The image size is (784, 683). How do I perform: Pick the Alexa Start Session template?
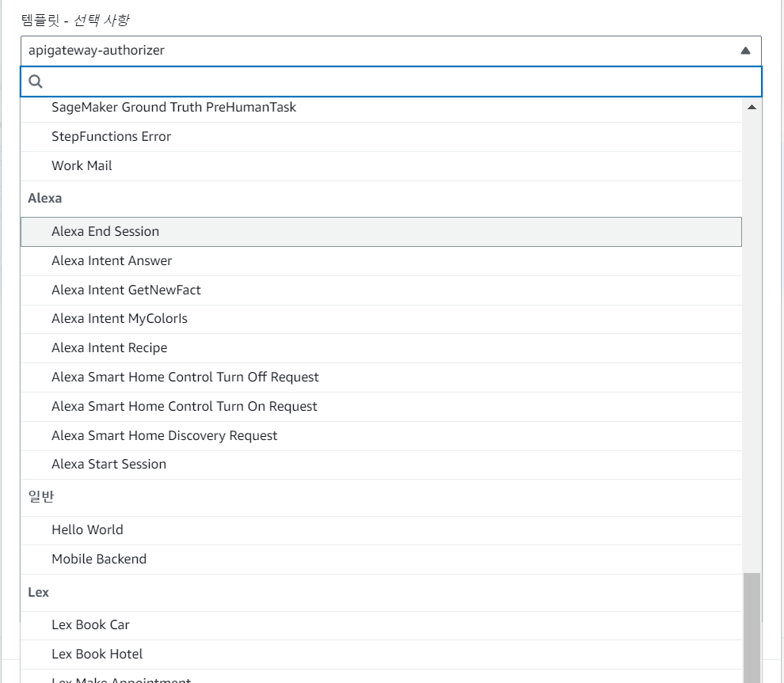point(381,465)
